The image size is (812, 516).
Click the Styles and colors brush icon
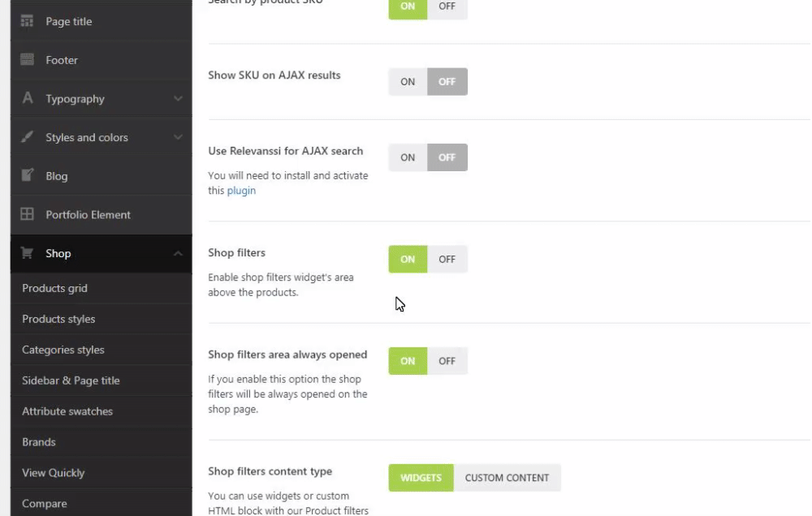pos(27,137)
